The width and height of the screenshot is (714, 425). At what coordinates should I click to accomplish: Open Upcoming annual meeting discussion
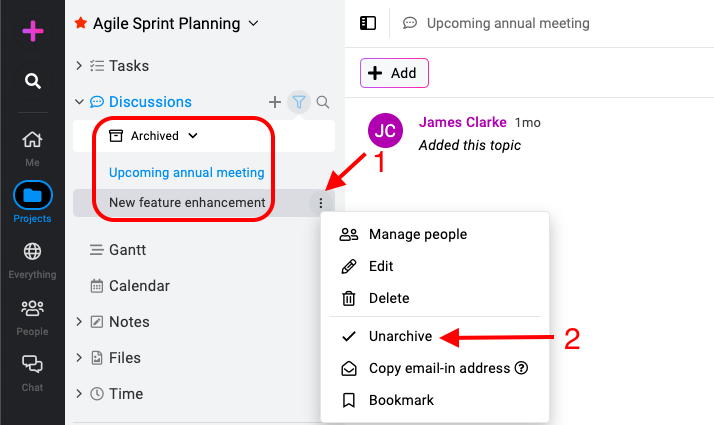coord(187,172)
